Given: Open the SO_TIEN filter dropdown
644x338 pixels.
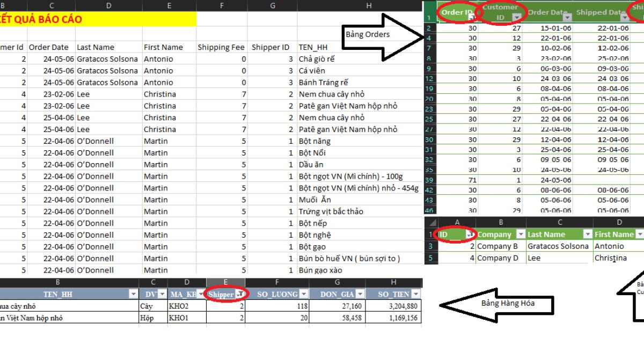Looking at the screenshot, I should point(415,293).
